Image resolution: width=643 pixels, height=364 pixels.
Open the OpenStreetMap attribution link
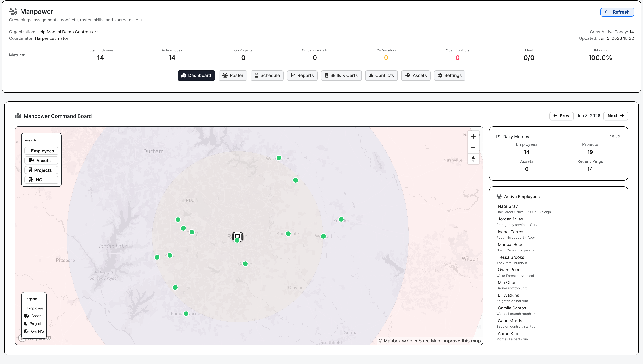(x=421, y=341)
